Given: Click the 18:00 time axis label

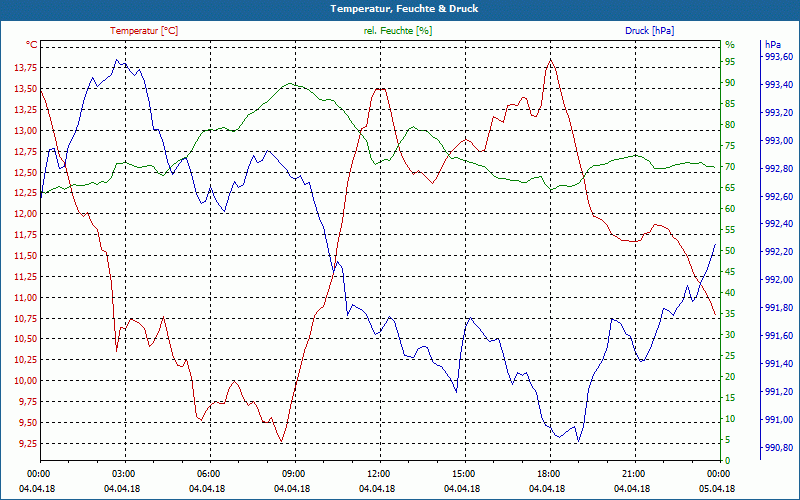Looking at the screenshot, I should click(548, 473).
